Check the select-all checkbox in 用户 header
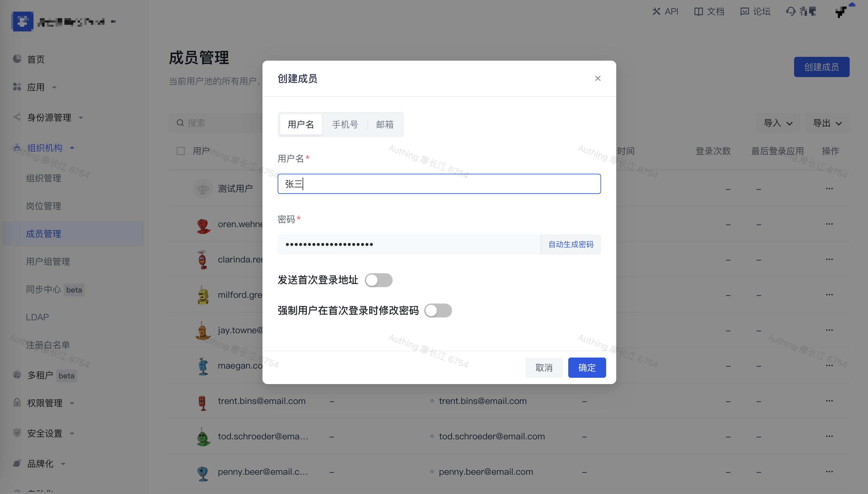 (180, 151)
